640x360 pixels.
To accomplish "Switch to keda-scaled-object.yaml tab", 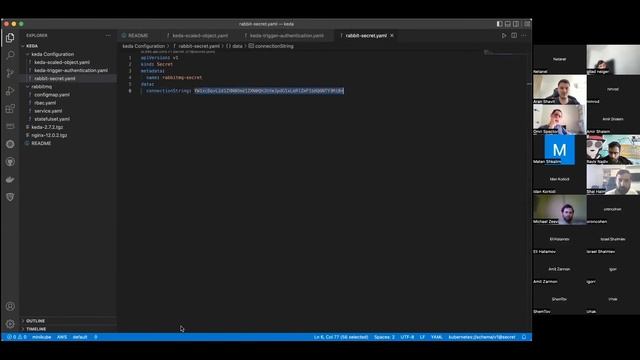I will (x=200, y=36).
